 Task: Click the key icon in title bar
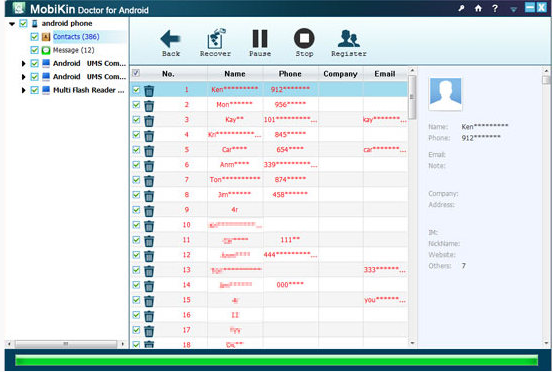pos(461,8)
